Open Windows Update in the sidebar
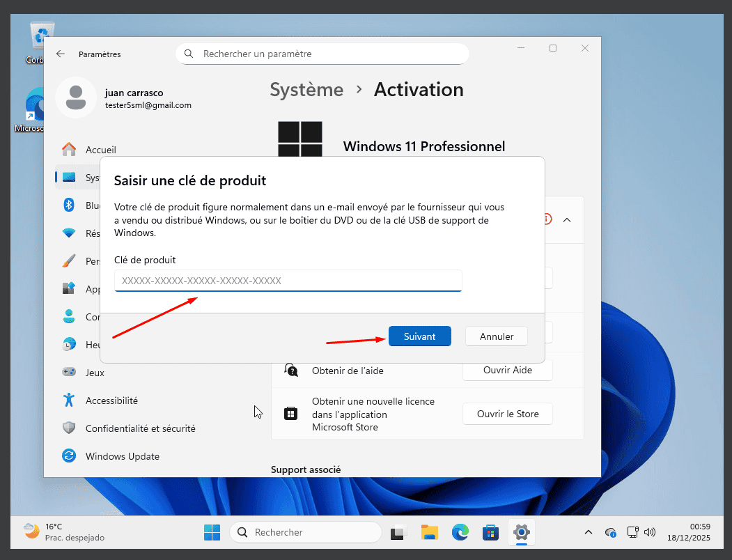The image size is (732, 560). [122, 456]
